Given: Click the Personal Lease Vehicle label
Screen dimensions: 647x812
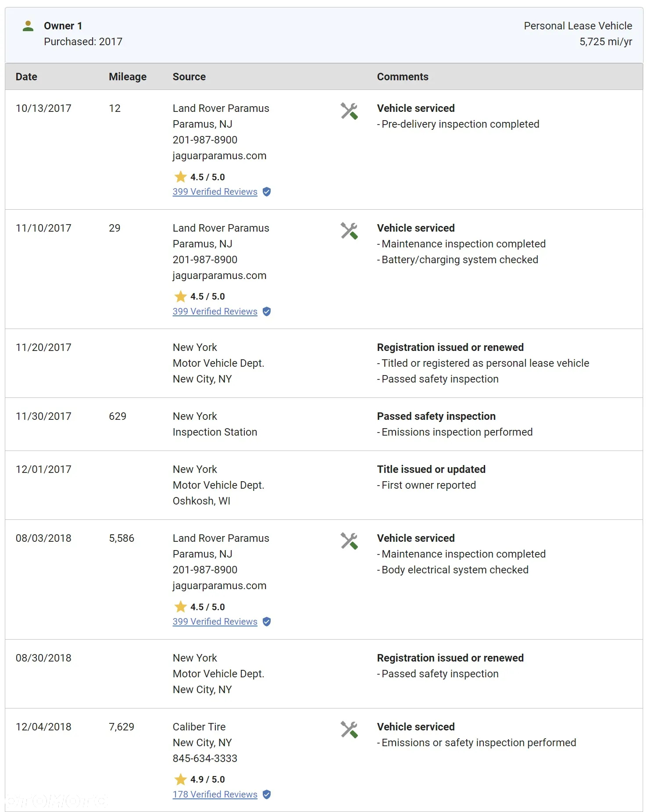Looking at the screenshot, I should [x=578, y=26].
